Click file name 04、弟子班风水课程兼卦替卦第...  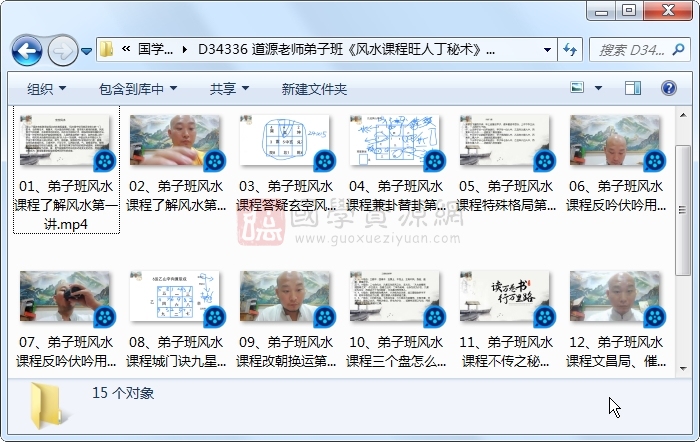pyautogui.click(x=396, y=196)
